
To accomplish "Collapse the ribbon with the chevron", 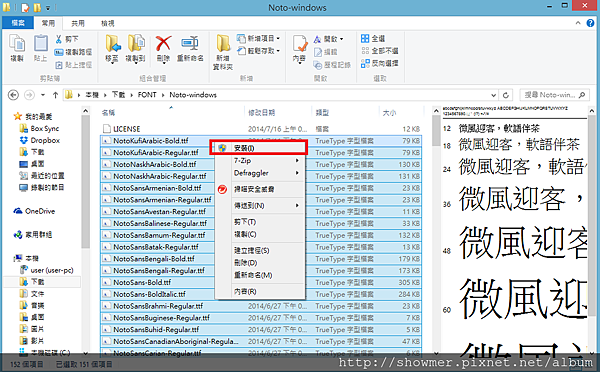I will (578, 23).
